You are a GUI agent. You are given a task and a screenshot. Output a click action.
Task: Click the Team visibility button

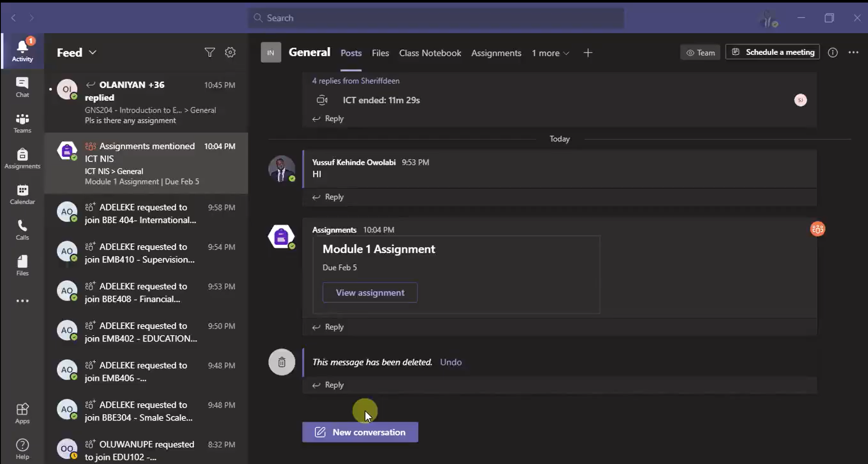tap(700, 53)
